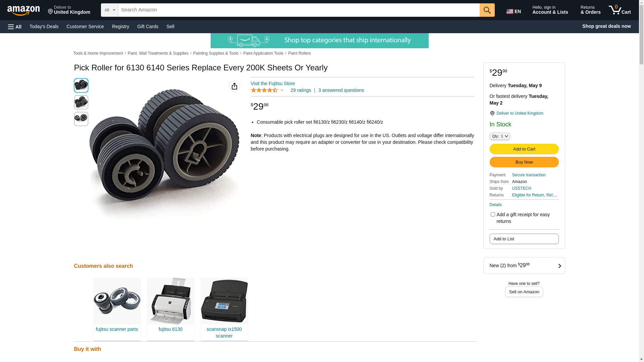644x362 pixels.
Task: Click the Add to Cart button
Action: click(x=524, y=149)
